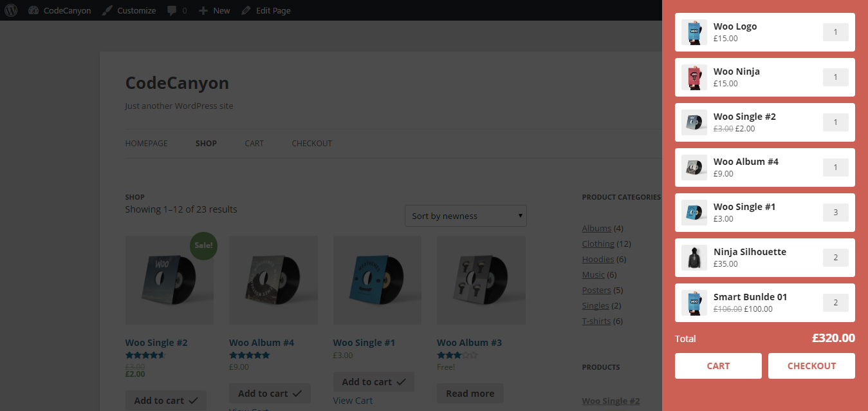The width and height of the screenshot is (868, 411).
Task: Click the Showing 1–12 of 23 results text
Action: [181, 209]
